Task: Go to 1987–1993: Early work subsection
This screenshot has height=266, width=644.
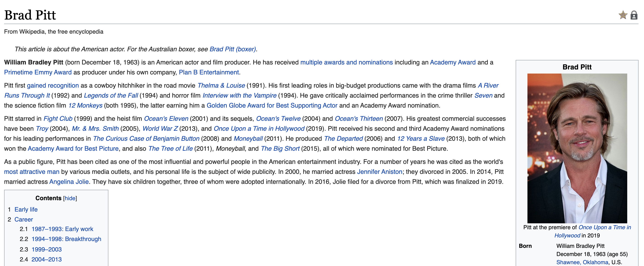Action: pyautogui.click(x=62, y=229)
